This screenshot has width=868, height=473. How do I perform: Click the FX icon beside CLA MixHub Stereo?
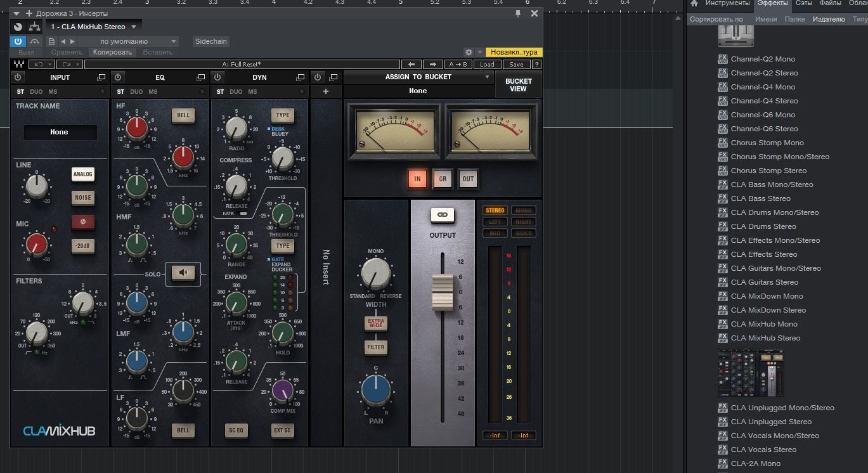(x=723, y=338)
